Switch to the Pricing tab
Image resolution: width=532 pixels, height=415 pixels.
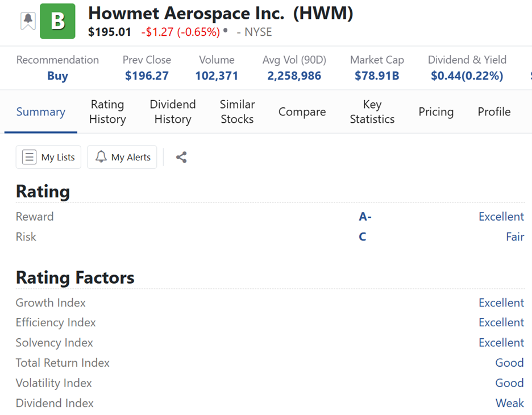[436, 112]
